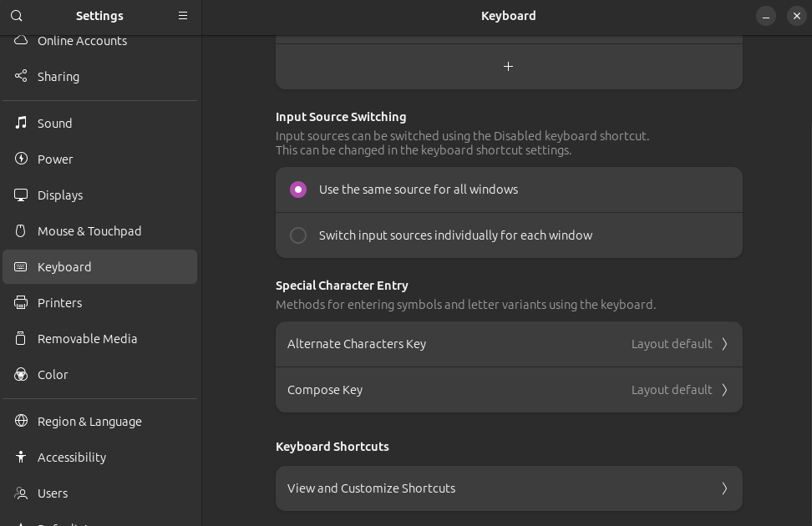Screen dimensions: 812x526
Task: Open Region & Language settings
Action: point(100,421)
